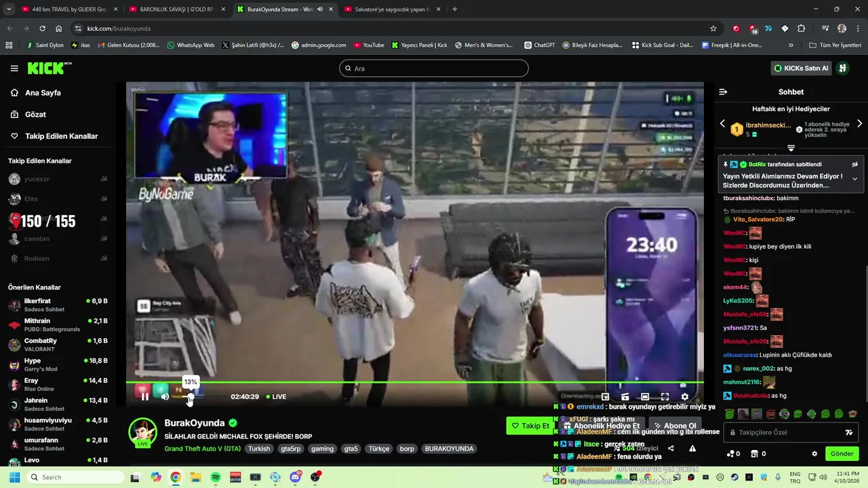This screenshot has height=488, width=868.
Task: Switch to the 440 km TRAVEL by GLIDER tab
Action: (70, 9)
